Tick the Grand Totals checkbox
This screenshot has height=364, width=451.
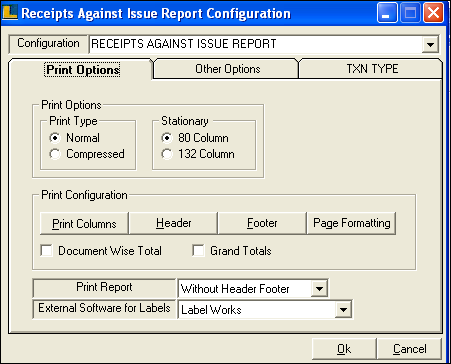pos(198,250)
